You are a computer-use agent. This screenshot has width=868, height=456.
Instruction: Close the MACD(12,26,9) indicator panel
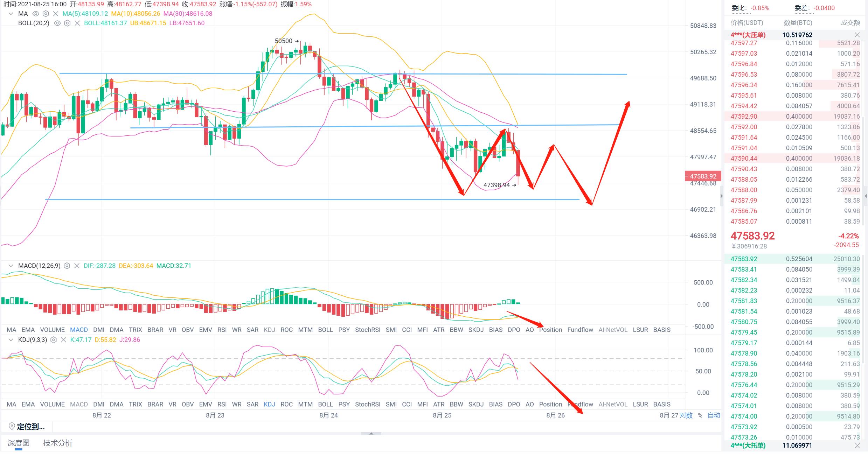77,266
